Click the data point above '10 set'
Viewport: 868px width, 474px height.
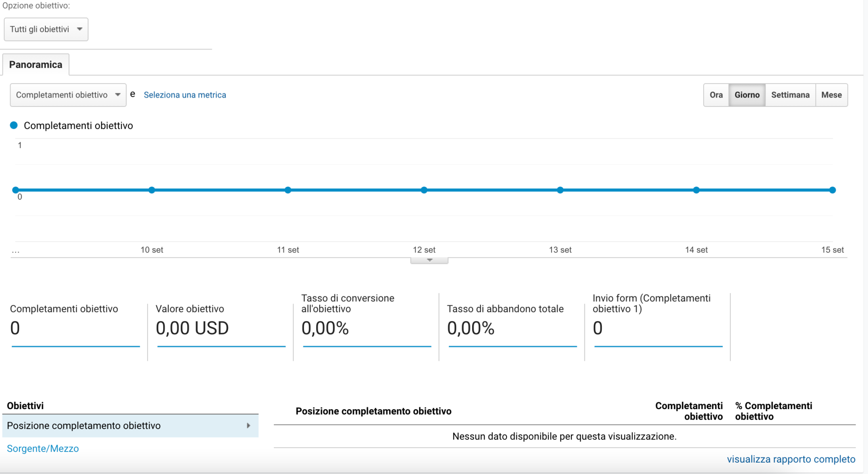(152, 190)
